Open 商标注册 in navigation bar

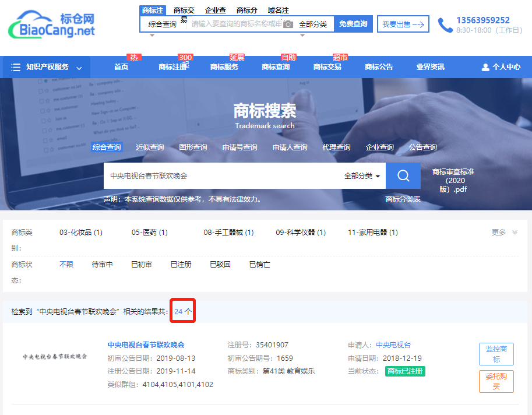point(174,67)
